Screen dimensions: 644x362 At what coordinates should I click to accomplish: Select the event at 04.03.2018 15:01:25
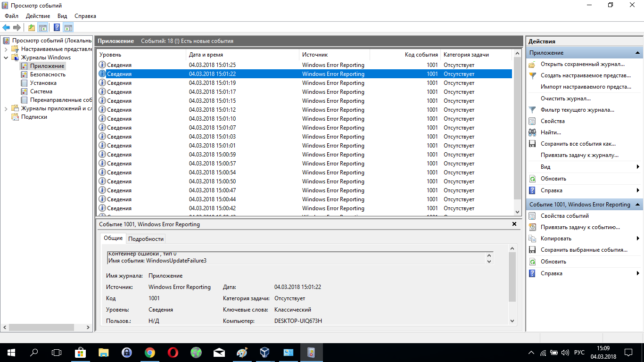[304, 65]
